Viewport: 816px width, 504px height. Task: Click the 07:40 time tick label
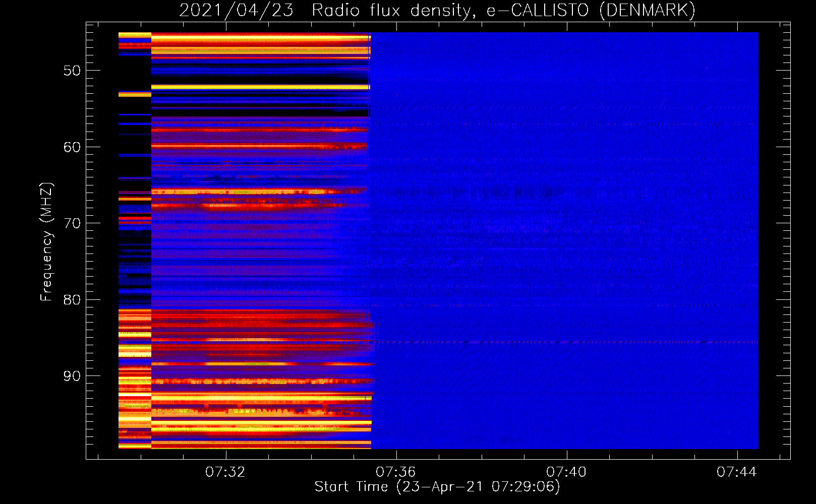pyautogui.click(x=566, y=472)
